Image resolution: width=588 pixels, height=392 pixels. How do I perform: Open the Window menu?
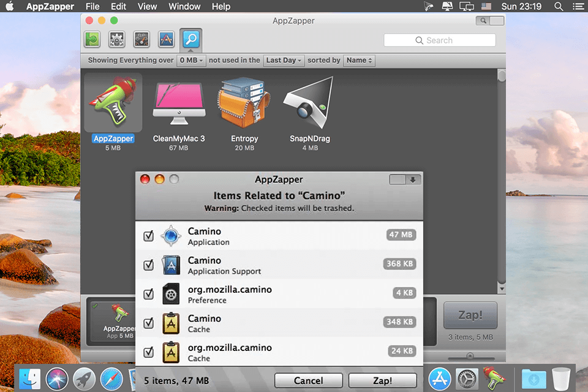[x=184, y=6]
